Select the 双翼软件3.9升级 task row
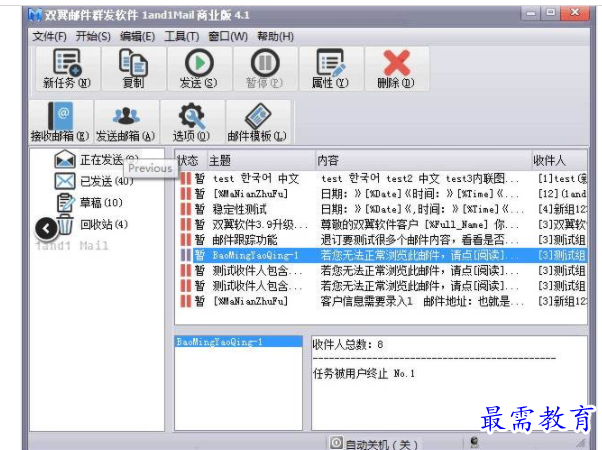This screenshot has height=450, width=602. [x=383, y=225]
